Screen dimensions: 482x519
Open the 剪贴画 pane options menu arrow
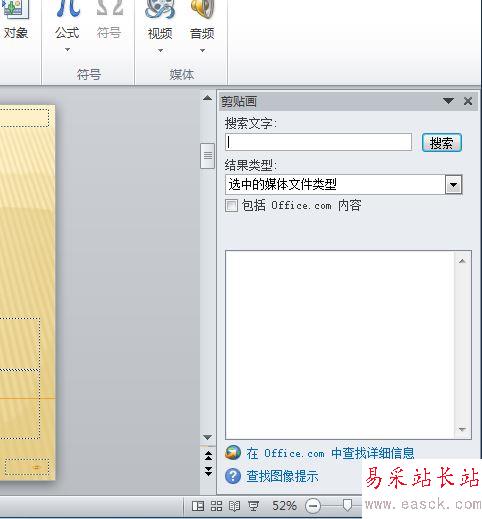448,101
